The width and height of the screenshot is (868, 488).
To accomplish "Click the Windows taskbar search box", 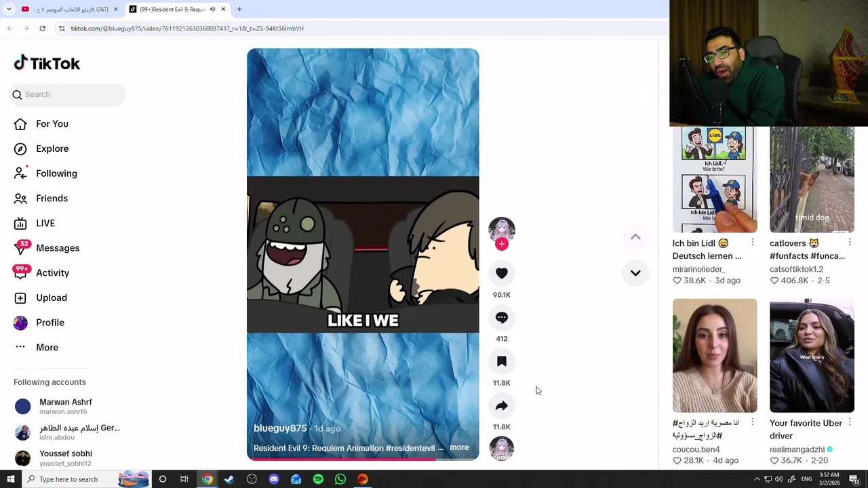I will tap(88, 479).
